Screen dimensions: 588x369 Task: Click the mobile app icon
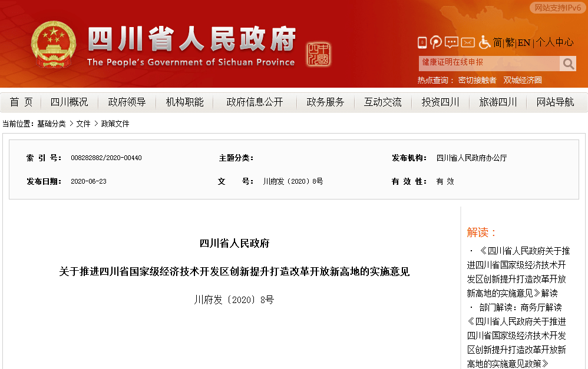point(422,42)
